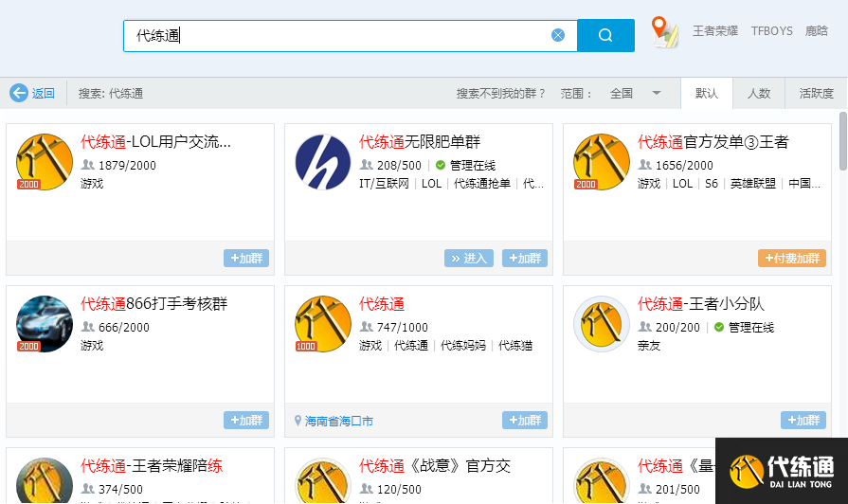Click the 搜索不到我的群 link
Image resolution: width=848 pixels, height=504 pixels.
pos(501,94)
